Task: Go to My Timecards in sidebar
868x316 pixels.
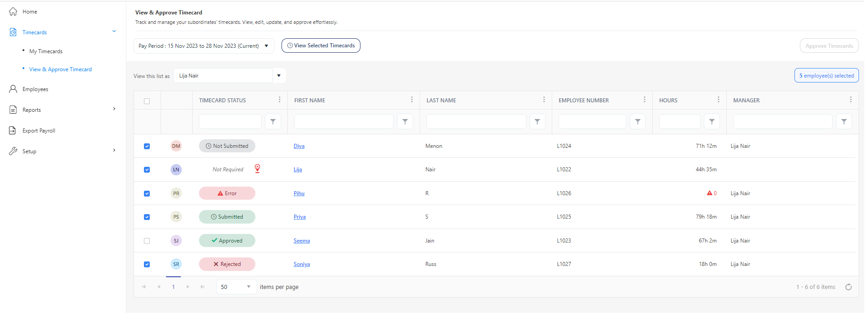Action: tap(46, 51)
